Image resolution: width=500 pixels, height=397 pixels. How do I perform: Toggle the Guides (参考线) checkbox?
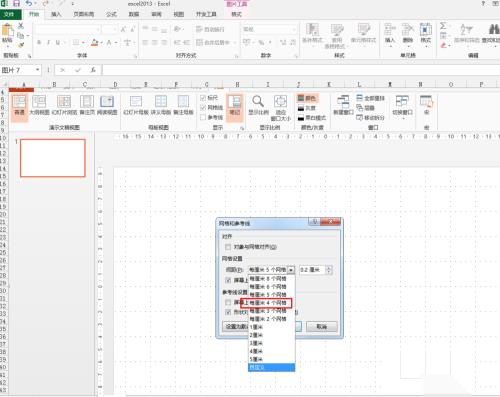click(x=203, y=117)
